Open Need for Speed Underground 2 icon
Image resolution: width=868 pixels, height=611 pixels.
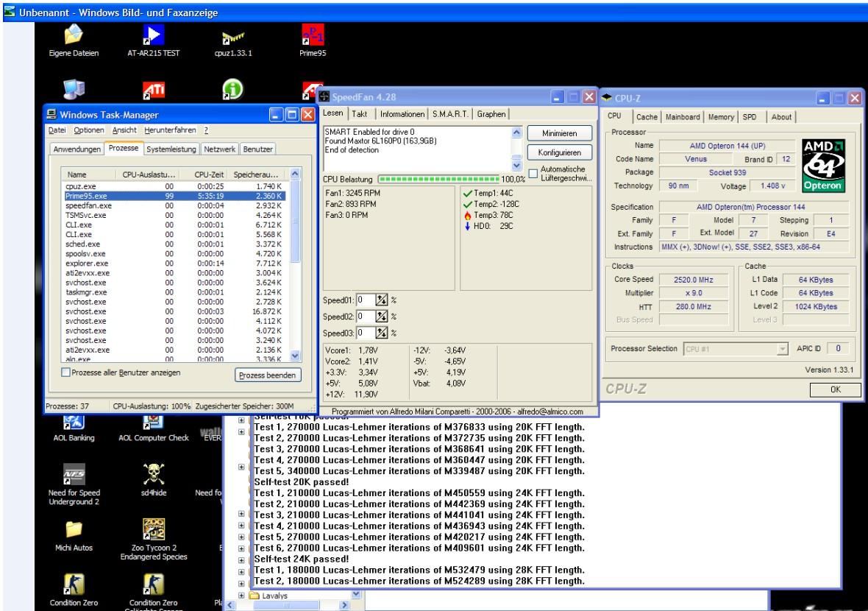(x=74, y=484)
